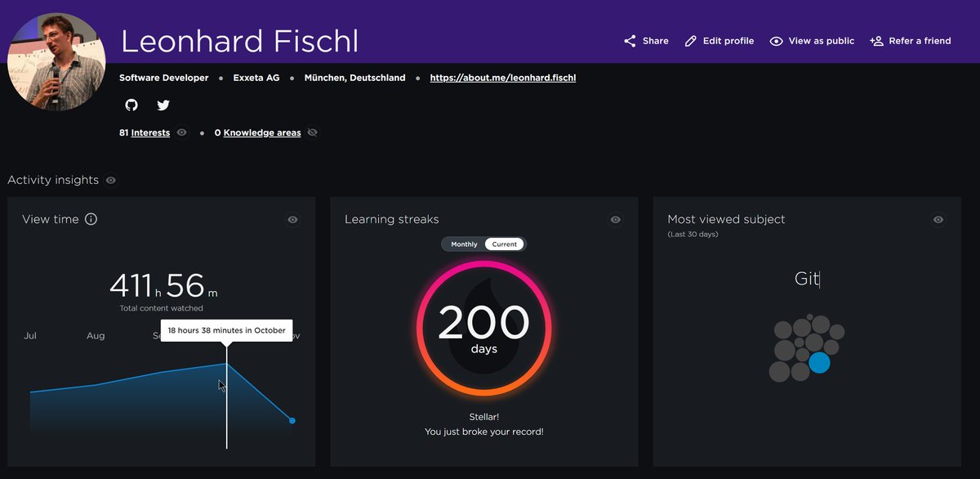The width and height of the screenshot is (980, 479).
Task: Click Refer a friend
Action: click(911, 41)
